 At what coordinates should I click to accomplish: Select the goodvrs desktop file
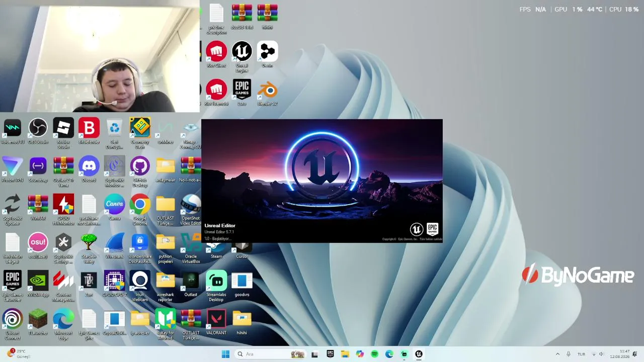(x=242, y=285)
